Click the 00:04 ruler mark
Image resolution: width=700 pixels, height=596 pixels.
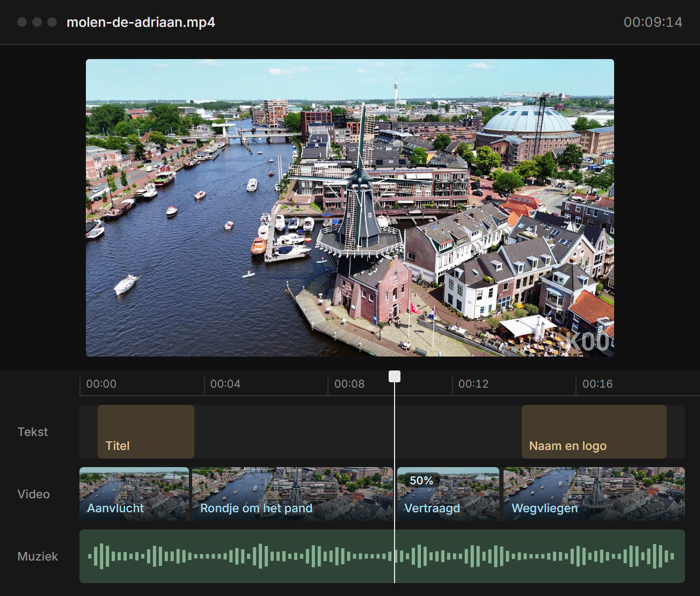[225, 384]
